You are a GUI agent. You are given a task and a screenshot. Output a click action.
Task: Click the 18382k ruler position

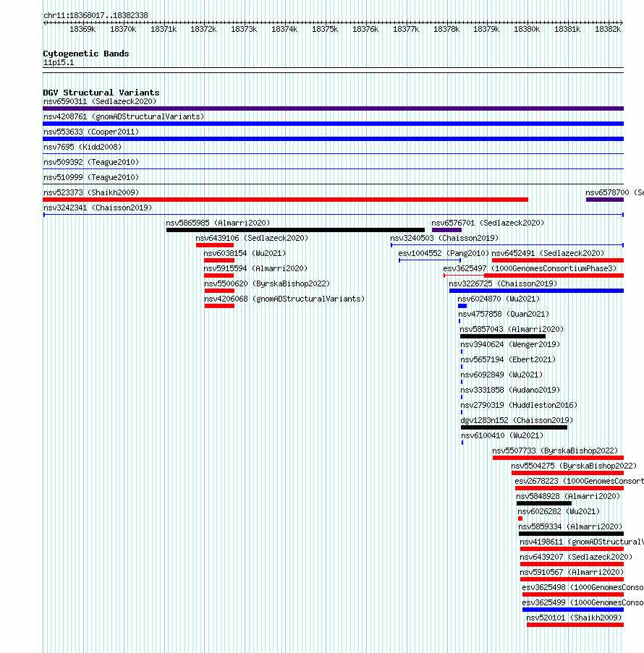coord(608,29)
